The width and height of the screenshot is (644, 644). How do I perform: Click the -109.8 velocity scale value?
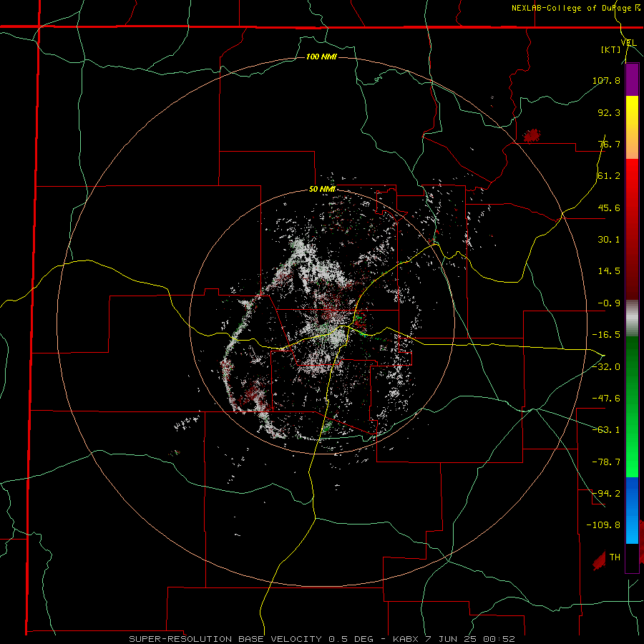click(603, 525)
